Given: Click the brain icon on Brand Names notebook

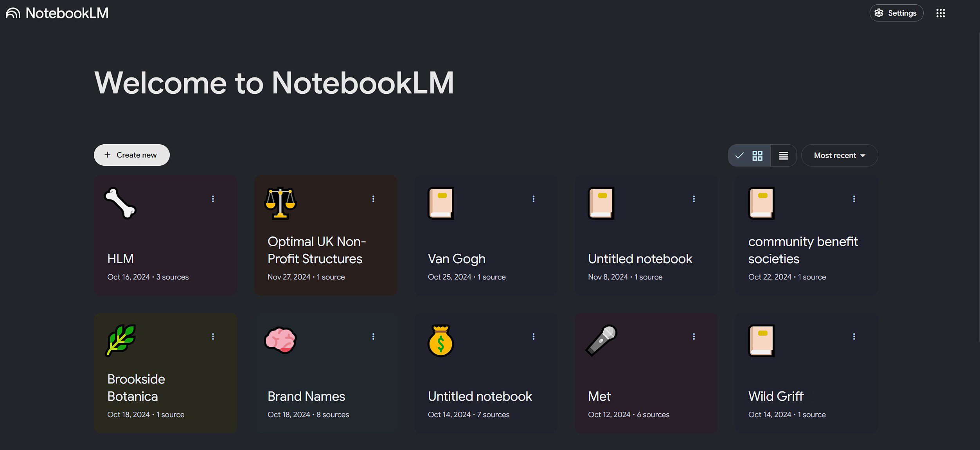Looking at the screenshot, I should point(281,340).
